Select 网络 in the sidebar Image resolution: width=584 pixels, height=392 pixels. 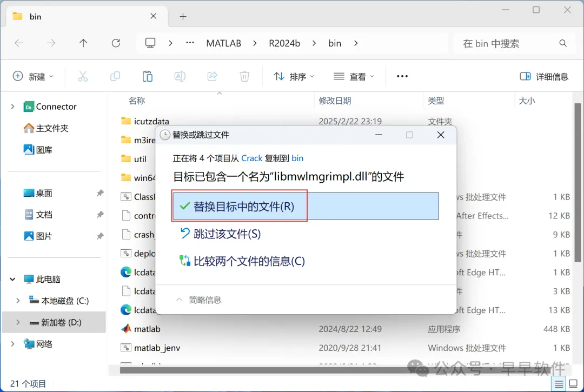click(x=38, y=343)
